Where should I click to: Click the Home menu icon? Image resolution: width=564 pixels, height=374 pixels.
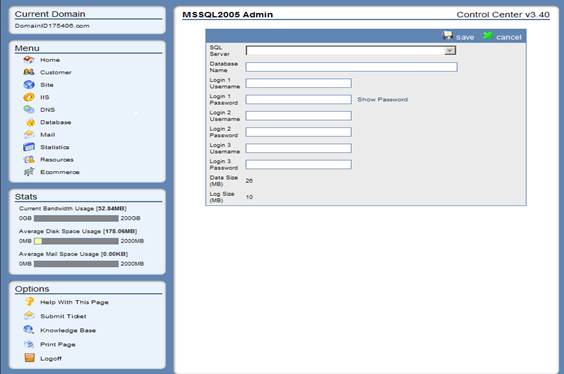29,60
